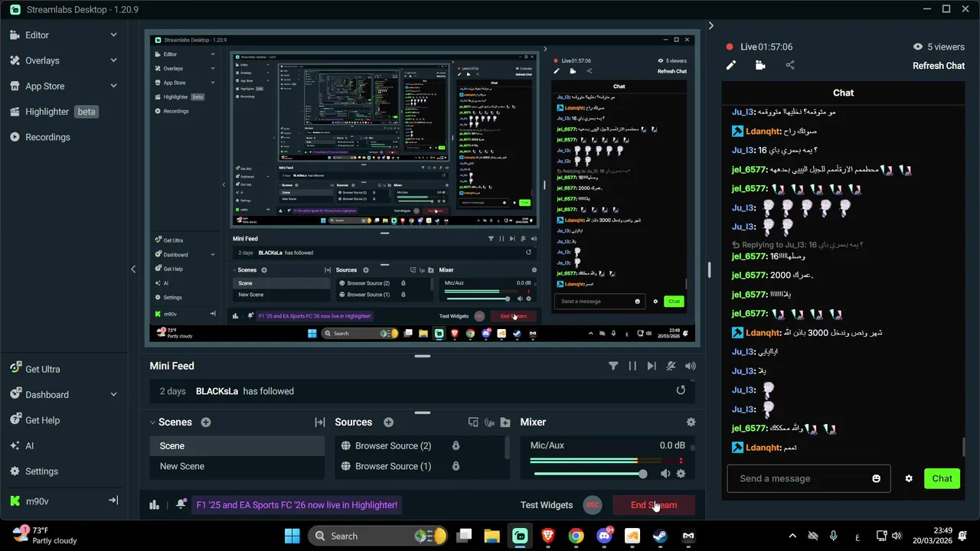Click the chat panel scrollbar
This screenshot has width=980, height=551.
click(x=963, y=446)
